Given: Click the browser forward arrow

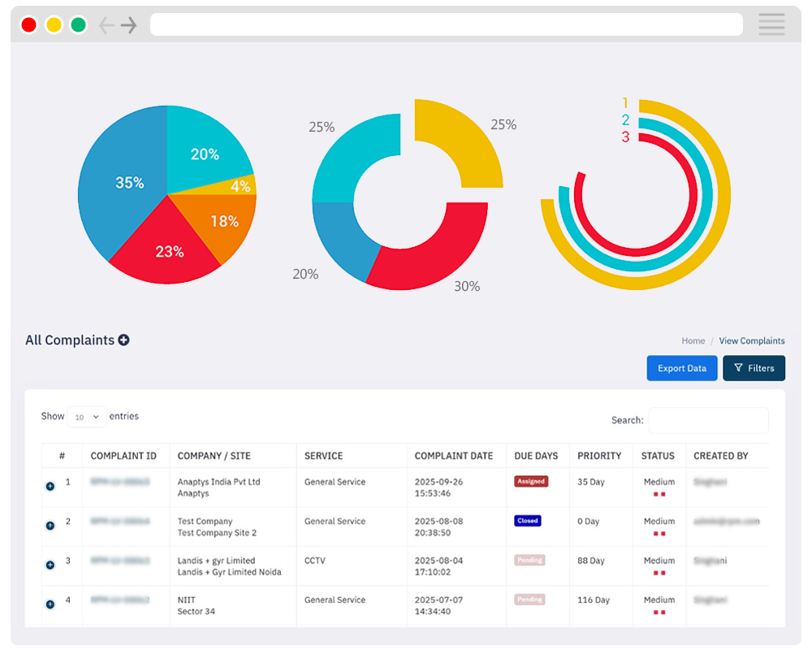Looking at the screenshot, I should pos(128,24).
